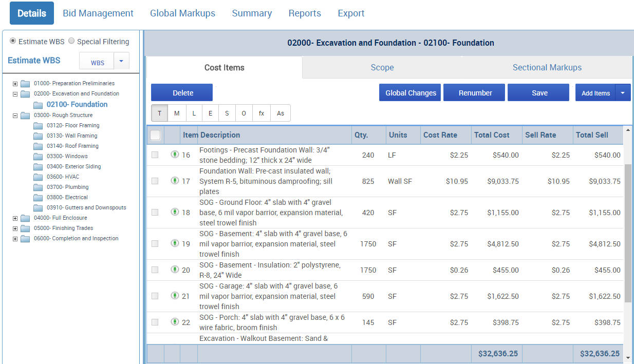Click the 03600- HVAC folder icon

pyautogui.click(x=38, y=177)
